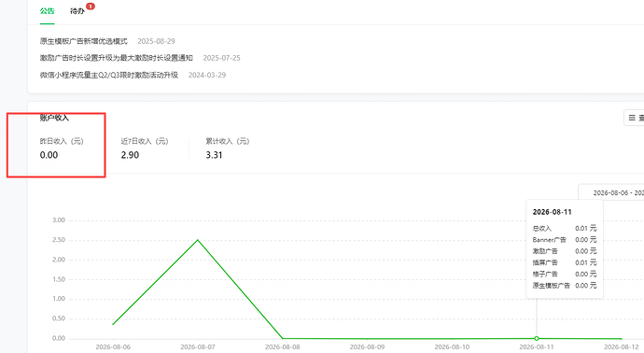Open the list-icon button right of 账户收入

pos(634,118)
